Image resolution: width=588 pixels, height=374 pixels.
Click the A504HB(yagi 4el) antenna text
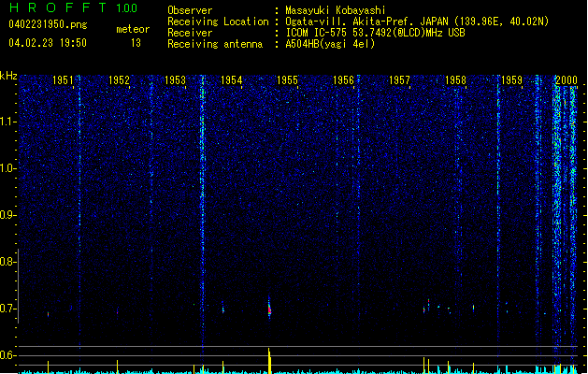(x=330, y=44)
